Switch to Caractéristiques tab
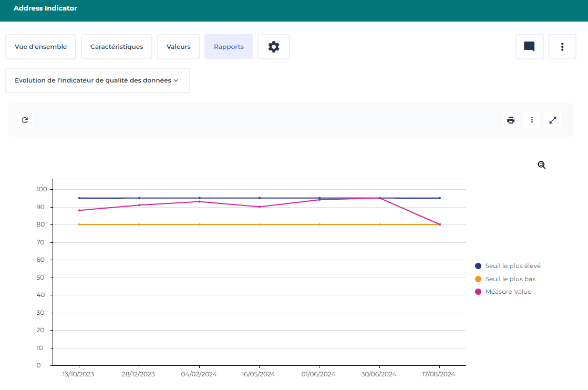Screen dimensions: 588x390 (x=117, y=47)
